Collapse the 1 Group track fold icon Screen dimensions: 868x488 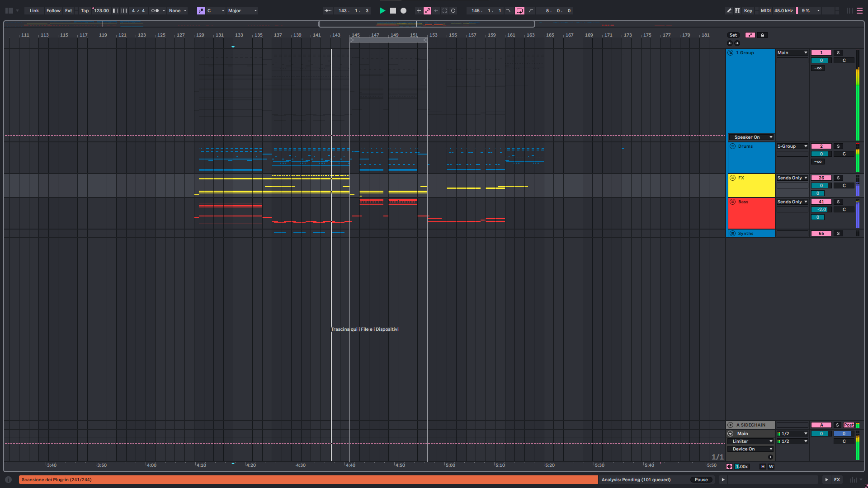point(731,53)
